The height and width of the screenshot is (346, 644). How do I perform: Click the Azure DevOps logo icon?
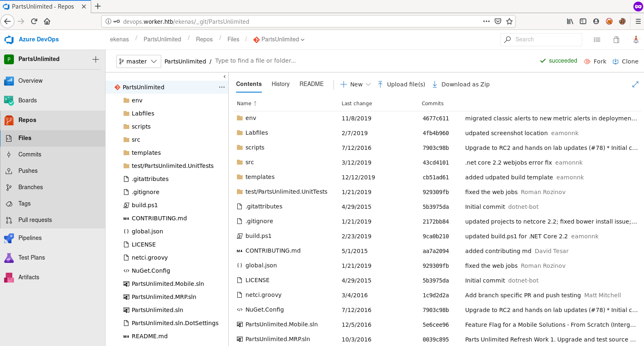point(9,39)
